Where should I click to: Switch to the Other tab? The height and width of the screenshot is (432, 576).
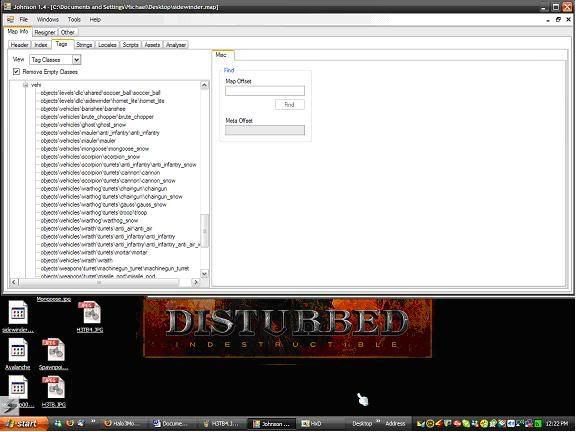pyautogui.click(x=68, y=32)
